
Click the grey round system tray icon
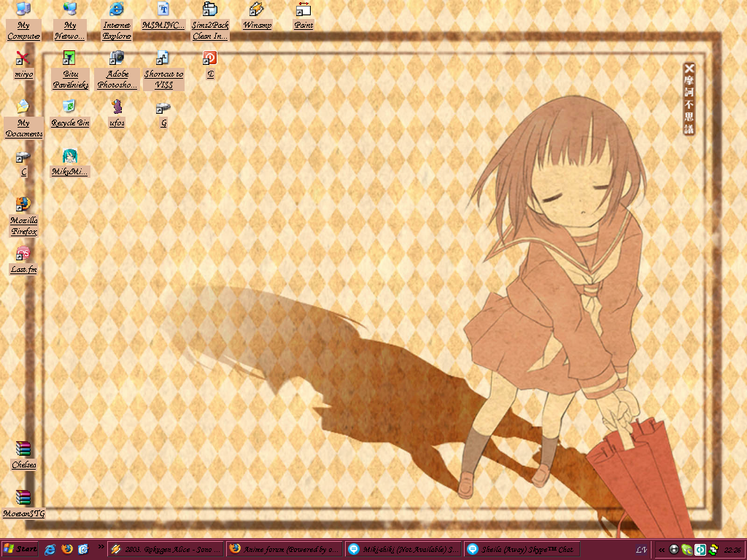(x=673, y=550)
